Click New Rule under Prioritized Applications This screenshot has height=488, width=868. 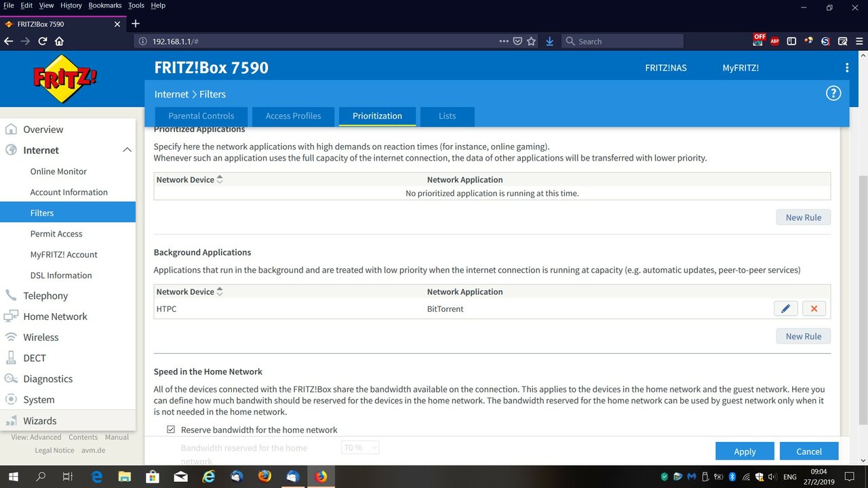(x=804, y=218)
